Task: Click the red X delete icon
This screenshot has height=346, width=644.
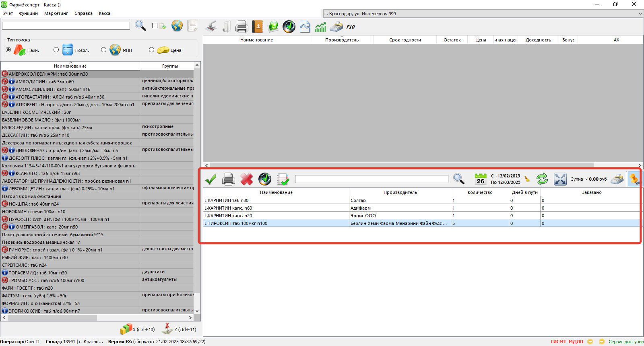Action: pos(247,179)
